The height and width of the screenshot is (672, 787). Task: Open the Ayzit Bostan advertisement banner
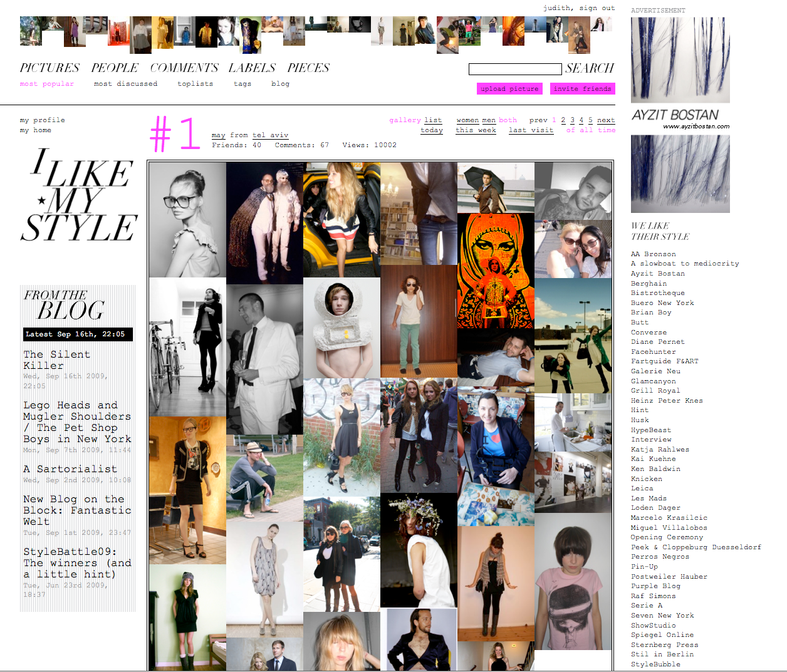(x=680, y=115)
